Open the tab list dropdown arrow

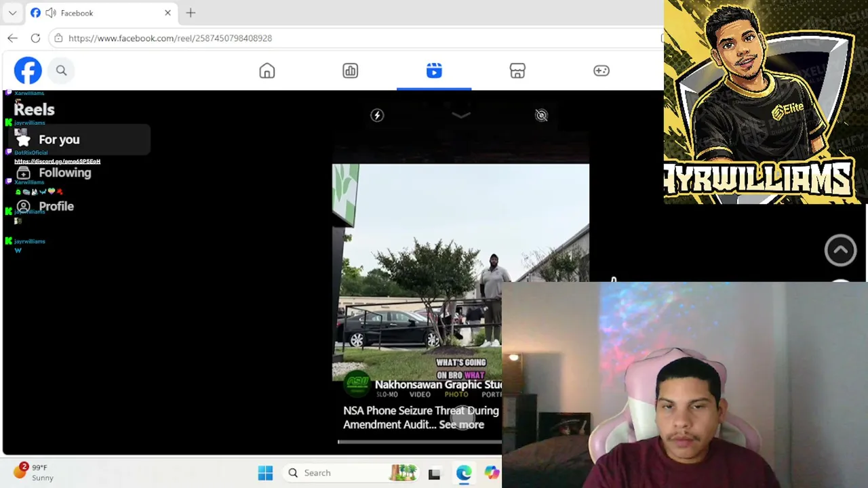(x=12, y=13)
